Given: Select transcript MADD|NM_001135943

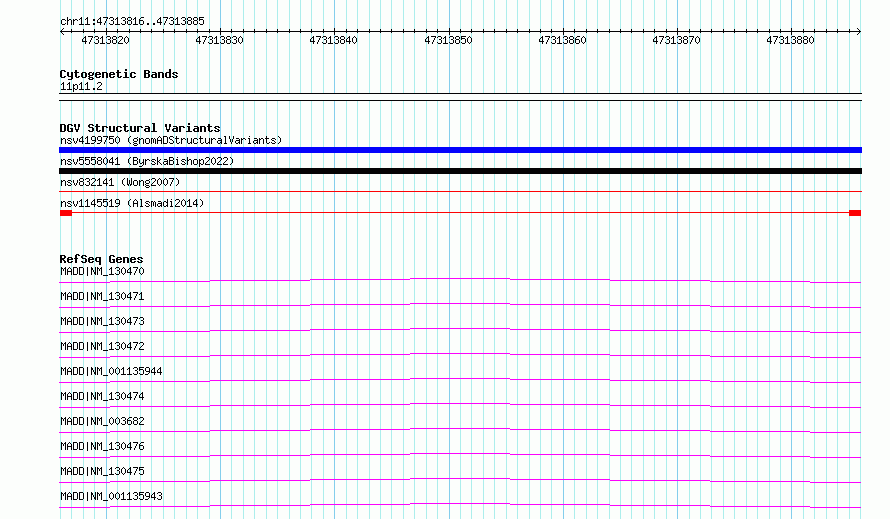Looking at the screenshot, I should click(x=111, y=496).
